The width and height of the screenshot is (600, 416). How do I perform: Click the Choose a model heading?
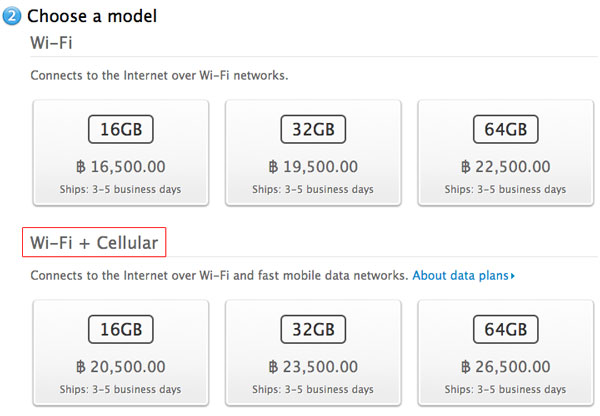click(x=92, y=16)
